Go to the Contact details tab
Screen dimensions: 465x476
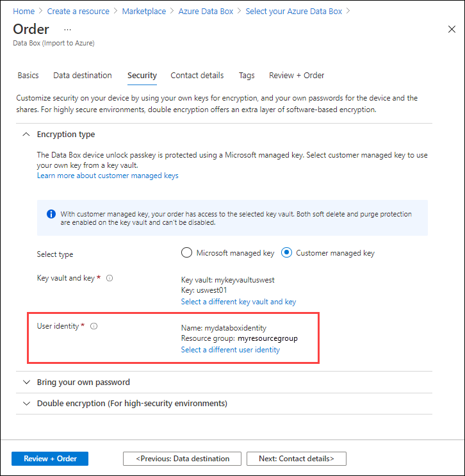tap(197, 76)
